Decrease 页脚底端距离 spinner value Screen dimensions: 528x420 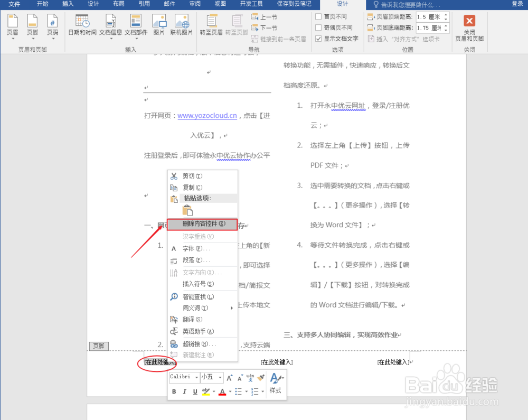click(x=446, y=30)
